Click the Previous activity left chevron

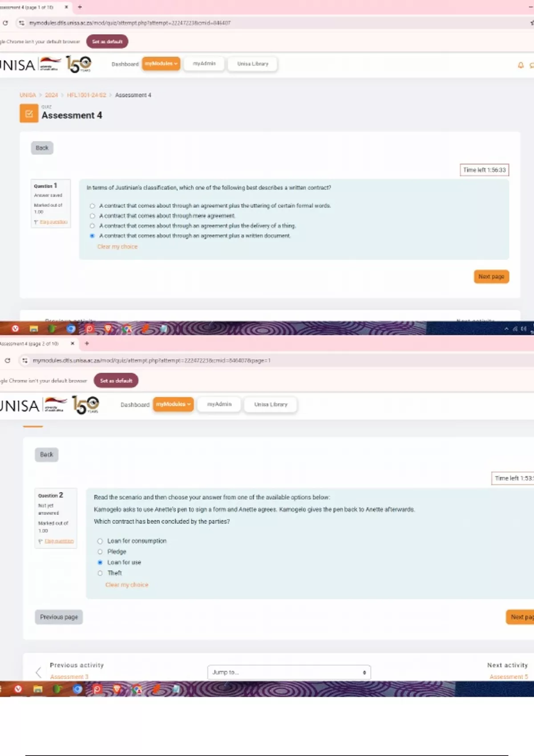39,672
